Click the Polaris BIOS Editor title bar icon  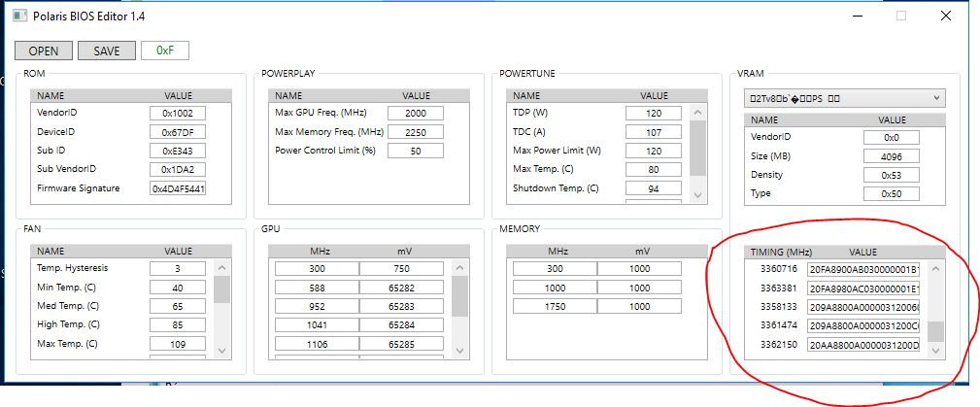[x=19, y=17]
